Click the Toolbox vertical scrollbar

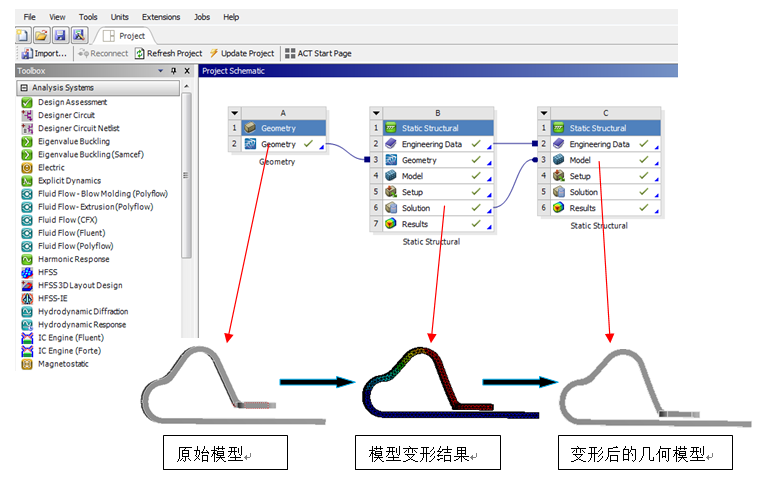[x=186, y=175]
